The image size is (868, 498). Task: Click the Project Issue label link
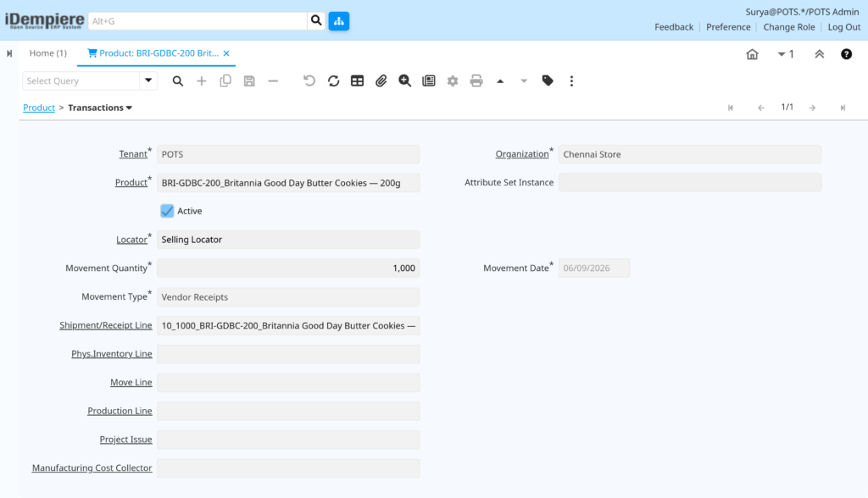pos(125,440)
